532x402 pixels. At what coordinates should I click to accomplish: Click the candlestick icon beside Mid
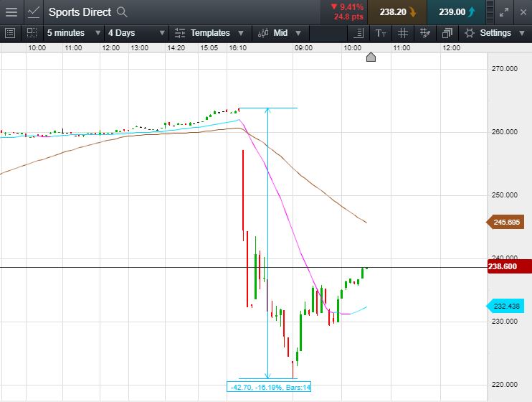[263, 33]
